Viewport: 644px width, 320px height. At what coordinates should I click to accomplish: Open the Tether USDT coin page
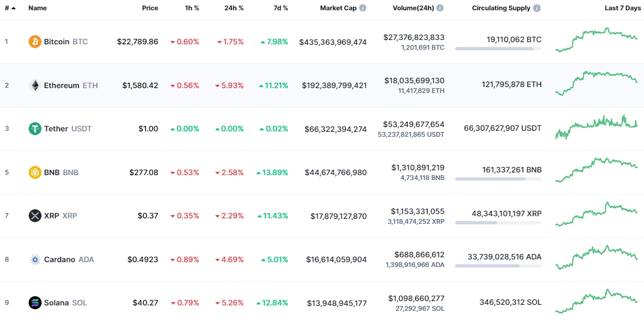click(x=68, y=129)
